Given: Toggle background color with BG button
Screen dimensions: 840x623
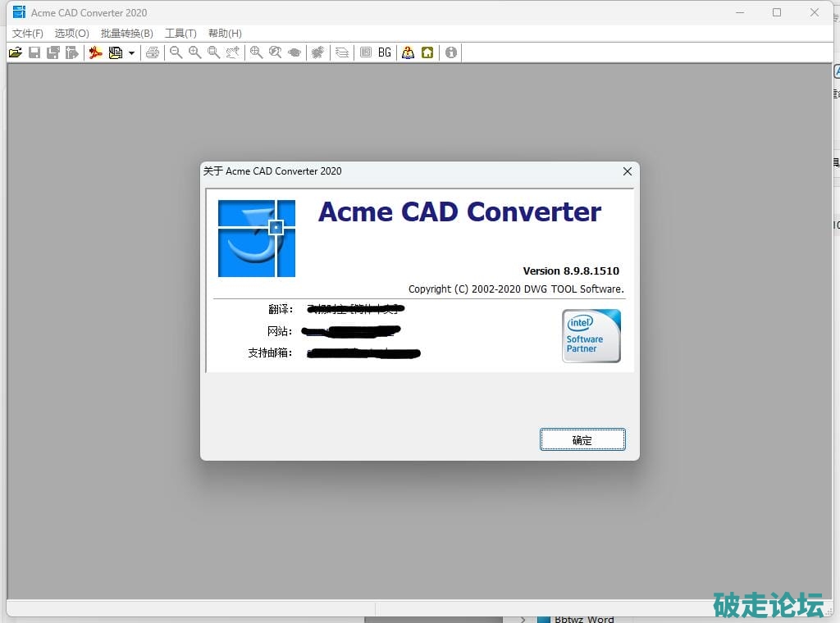Looking at the screenshot, I should 385,52.
